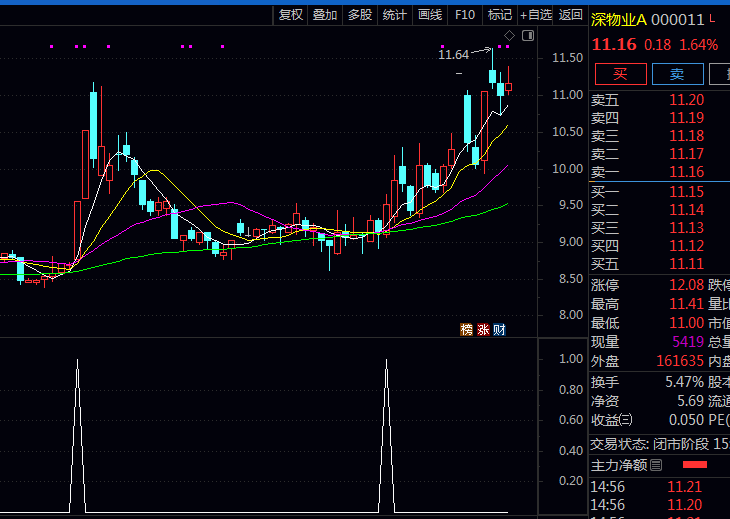This screenshot has height=519, width=730.
Task: Activate the 画线 drawing tool
Action: [x=430, y=14]
